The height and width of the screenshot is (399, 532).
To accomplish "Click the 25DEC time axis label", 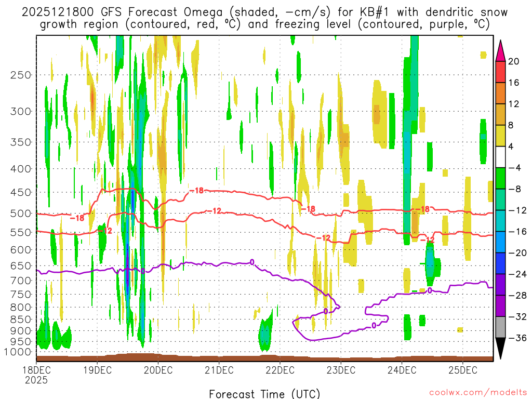I will 463,370.
